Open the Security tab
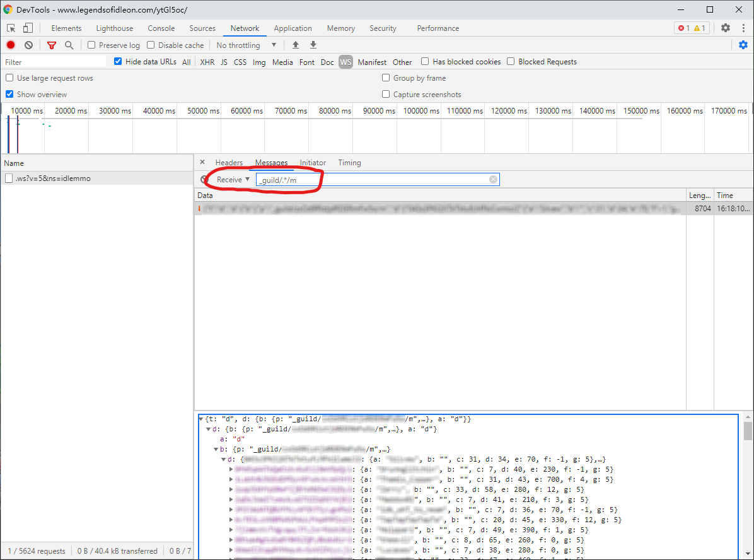Image resolution: width=754 pixels, height=560 pixels. [383, 28]
